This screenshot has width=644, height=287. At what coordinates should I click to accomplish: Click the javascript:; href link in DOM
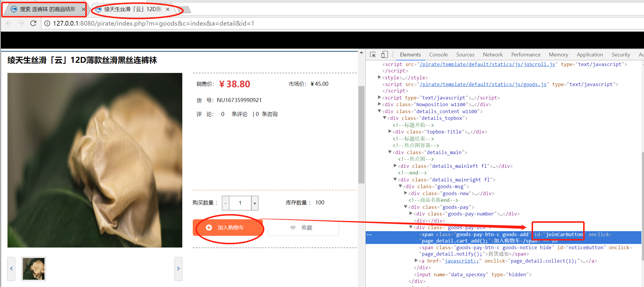pyautogui.click(x=462, y=261)
